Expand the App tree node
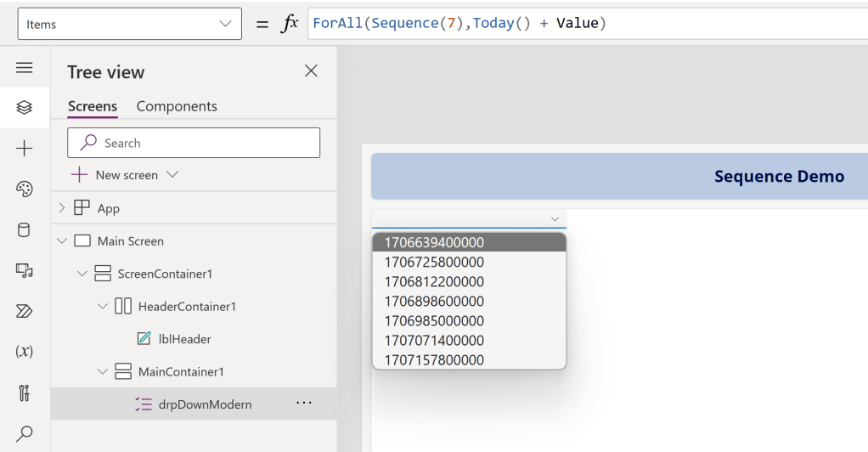Viewport: 868px width, 452px height. pyautogui.click(x=61, y=208)
